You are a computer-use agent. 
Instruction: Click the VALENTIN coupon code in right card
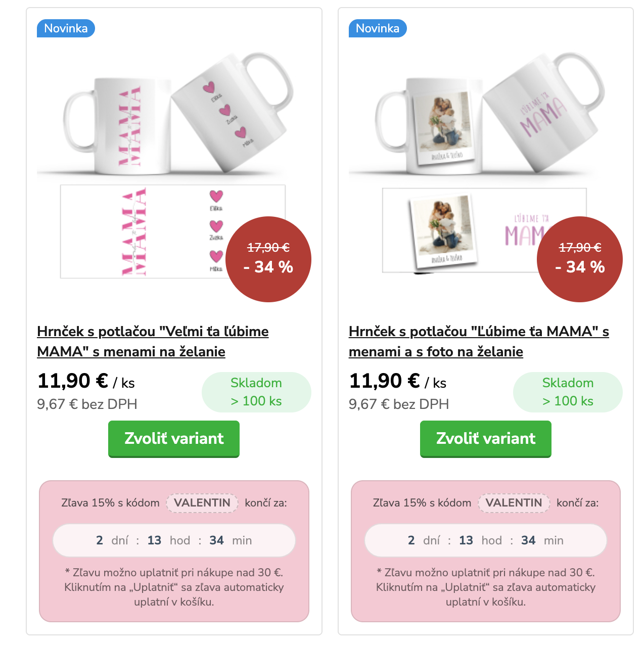coord(514,503)
